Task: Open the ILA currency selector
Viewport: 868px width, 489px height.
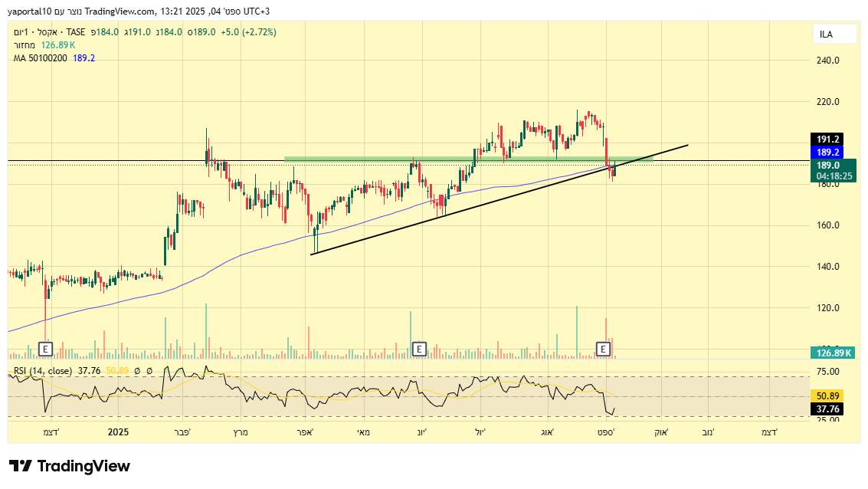Action: (x=834, y=34)
